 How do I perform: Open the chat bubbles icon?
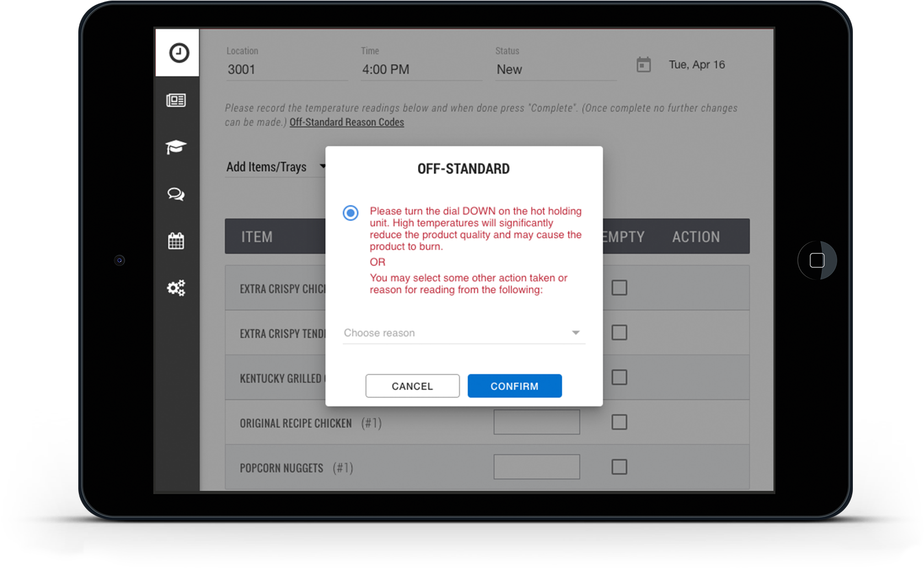(x=176, y=194)
